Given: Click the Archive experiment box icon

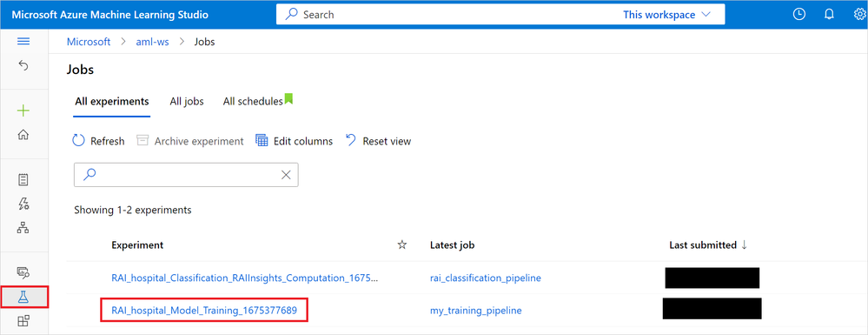Looking at the screenshot, I should pos(142,141).
